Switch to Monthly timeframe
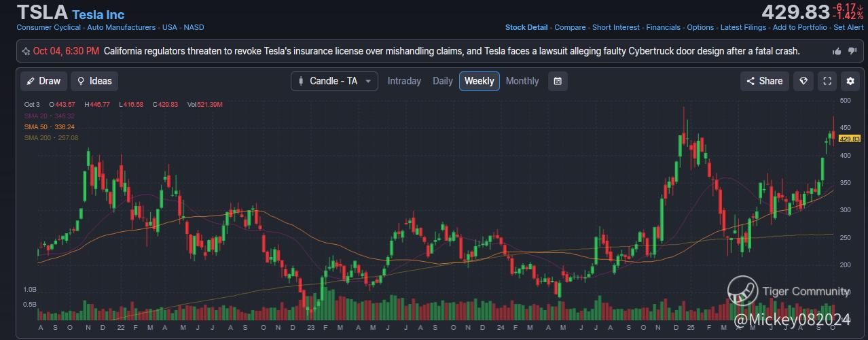The width and height of the screenshot is (868, 340). pyautogui.click(x=522, y=81)
